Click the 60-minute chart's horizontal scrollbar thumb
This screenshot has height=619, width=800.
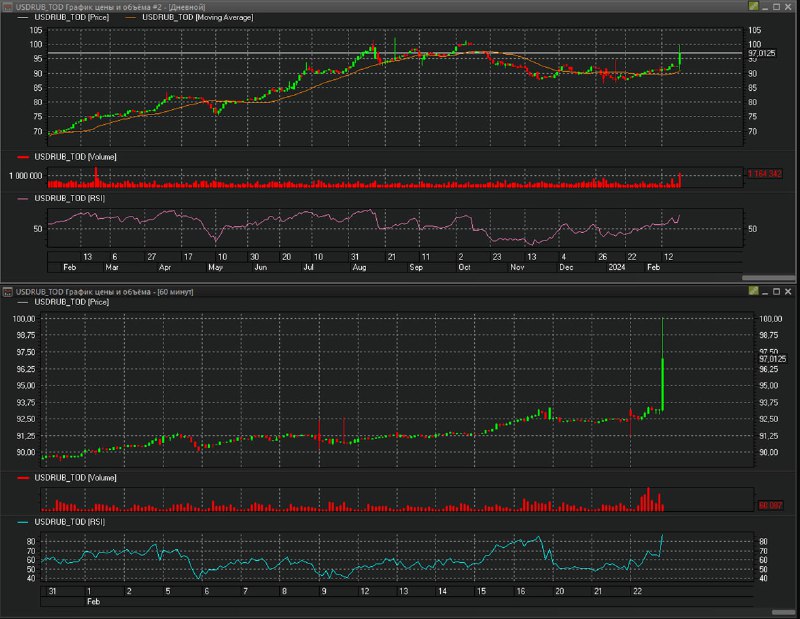pos(783,612)
